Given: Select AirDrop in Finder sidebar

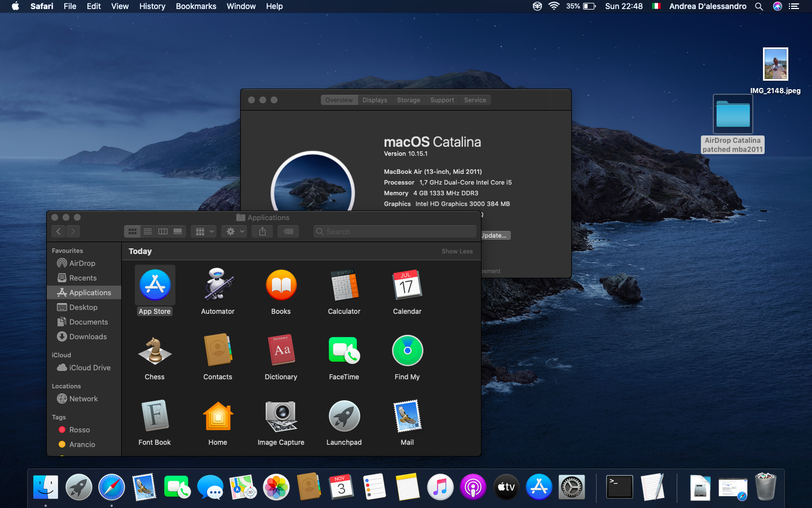Looking at the screenshot, I should point(83,263).
